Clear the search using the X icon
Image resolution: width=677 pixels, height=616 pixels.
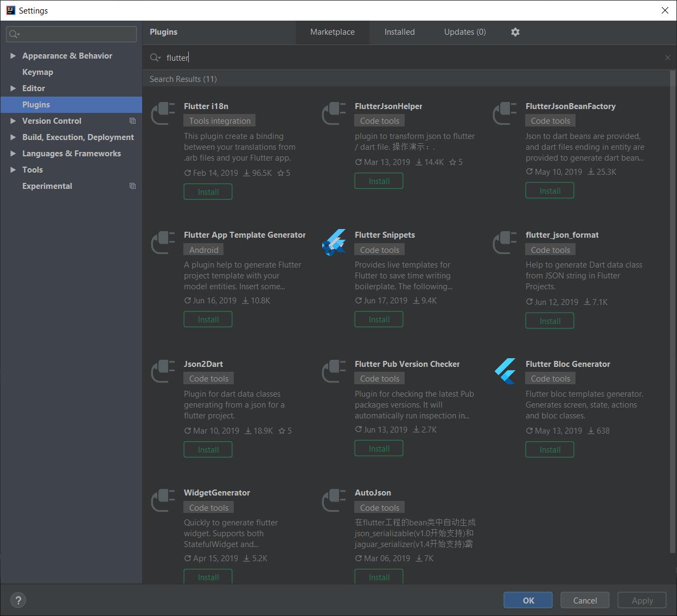click(x=667, y=57)
